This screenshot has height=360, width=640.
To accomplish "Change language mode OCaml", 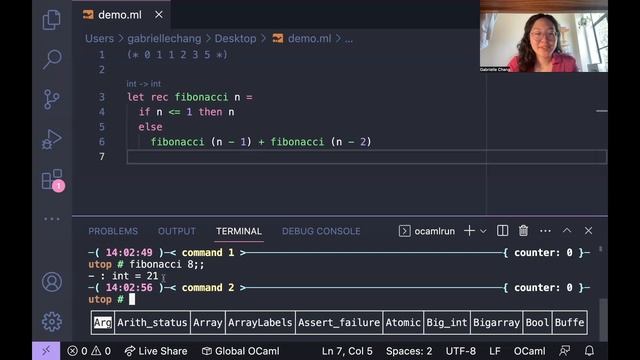I will (x=529, y=351).
